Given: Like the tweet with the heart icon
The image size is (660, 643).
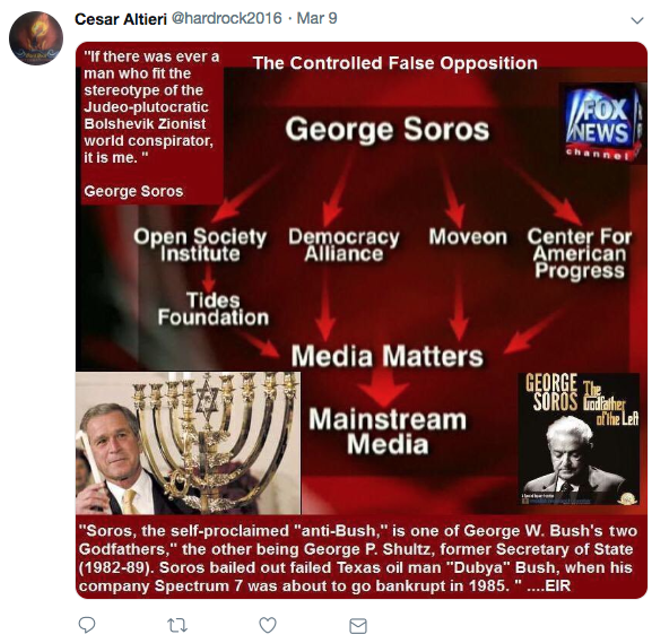Looking at the screenshot, I should 268,625.
